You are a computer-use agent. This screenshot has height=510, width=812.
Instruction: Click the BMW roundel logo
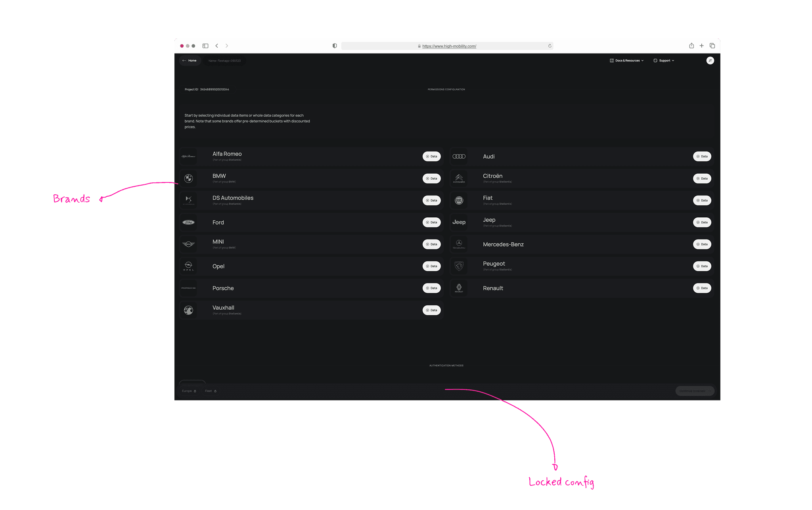189,178
